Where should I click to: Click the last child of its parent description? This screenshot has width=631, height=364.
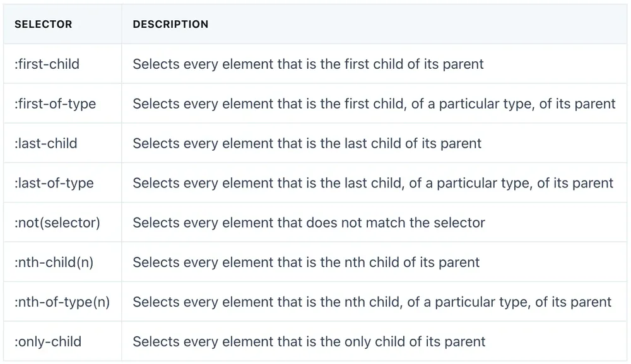click(x=307, y=143)
